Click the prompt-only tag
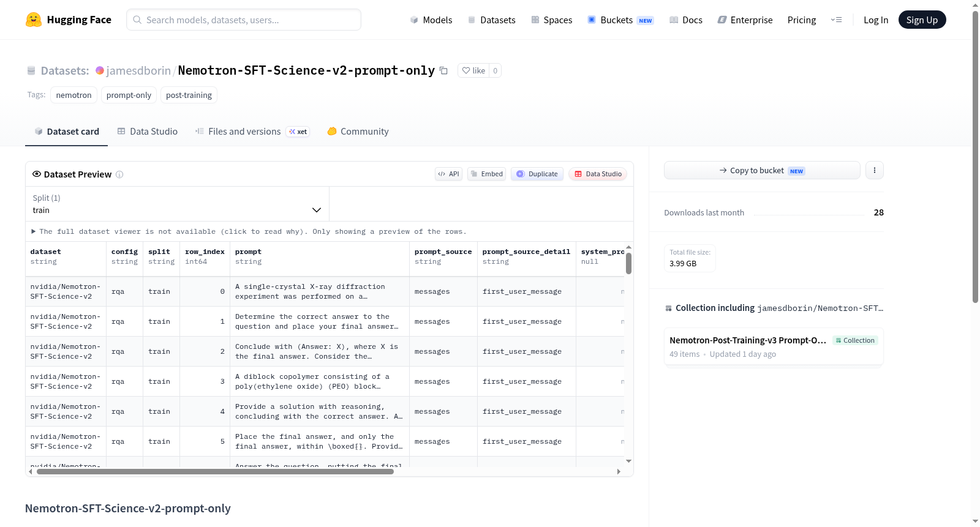 129,95
